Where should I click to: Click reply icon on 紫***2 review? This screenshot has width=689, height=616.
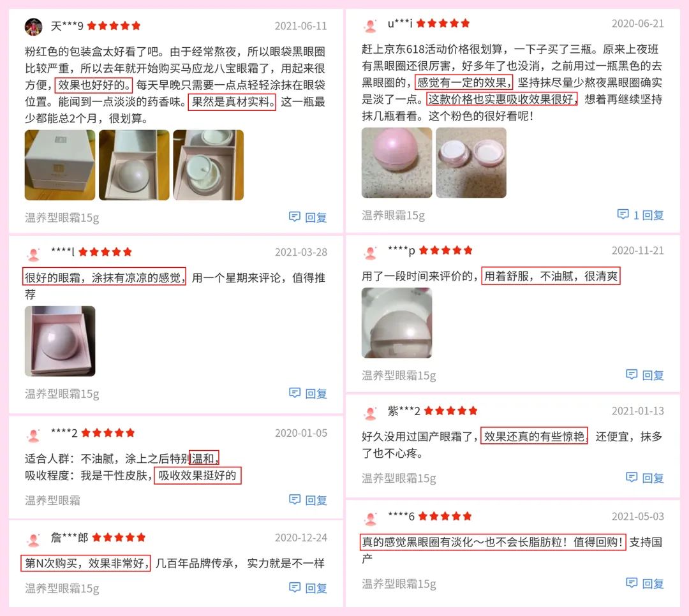[632, 477]
